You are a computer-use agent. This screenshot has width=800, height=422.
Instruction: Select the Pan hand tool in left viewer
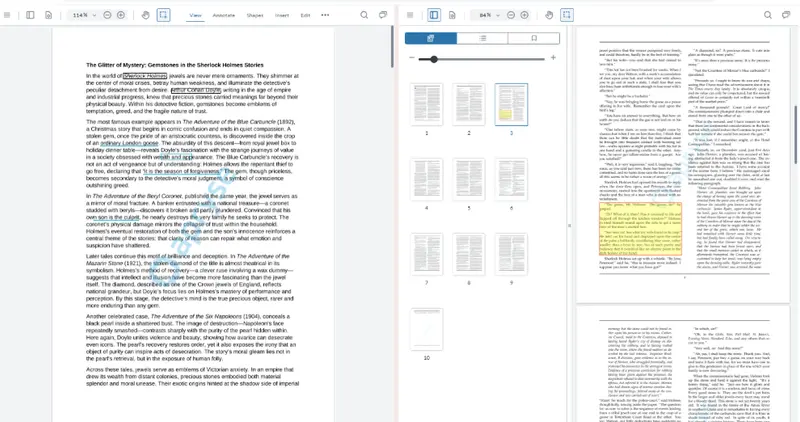(145, 15)
